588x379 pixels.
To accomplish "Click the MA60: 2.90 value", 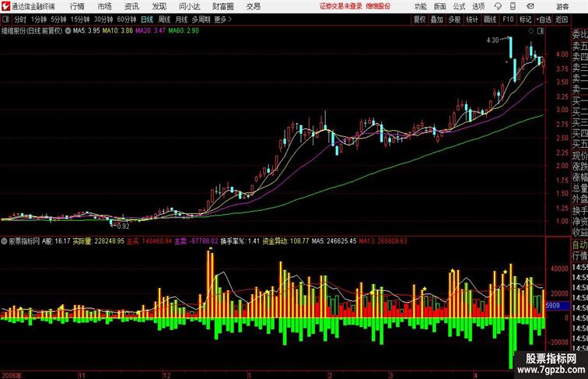I will (184, 31).
